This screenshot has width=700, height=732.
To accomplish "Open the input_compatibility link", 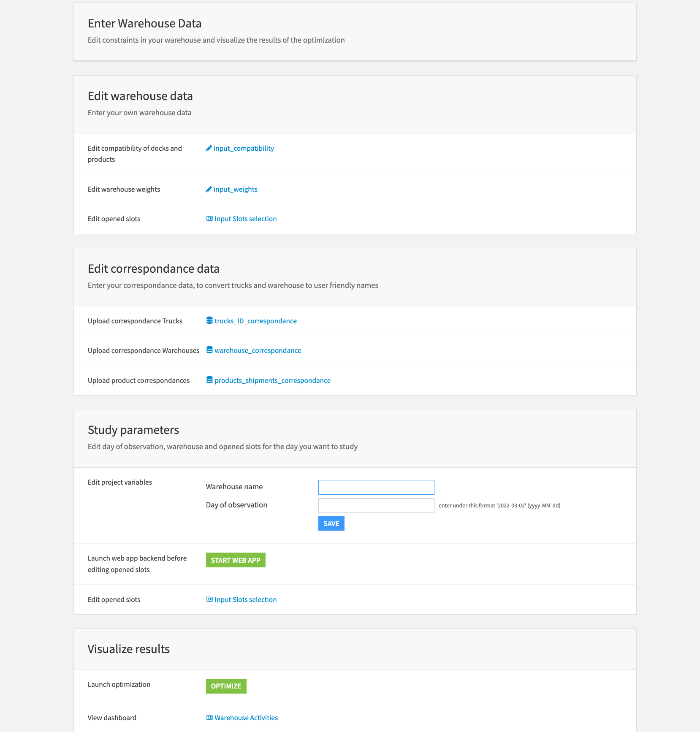I will (x=244, y=148).
